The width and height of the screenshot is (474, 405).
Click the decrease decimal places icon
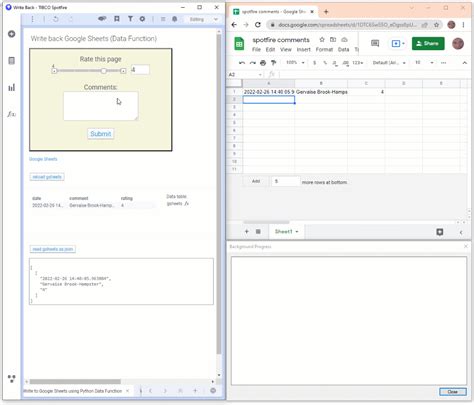[335, 63]
